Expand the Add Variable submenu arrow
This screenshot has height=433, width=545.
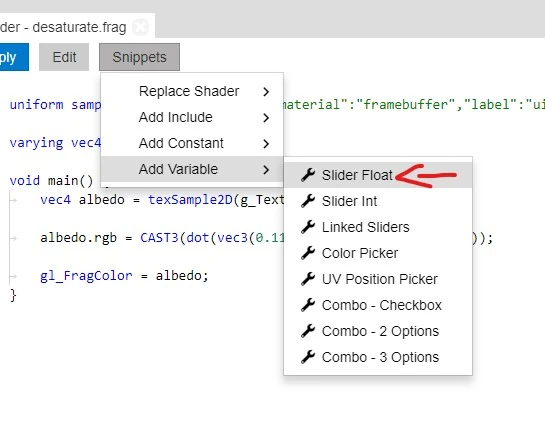[x=266, y=170]
